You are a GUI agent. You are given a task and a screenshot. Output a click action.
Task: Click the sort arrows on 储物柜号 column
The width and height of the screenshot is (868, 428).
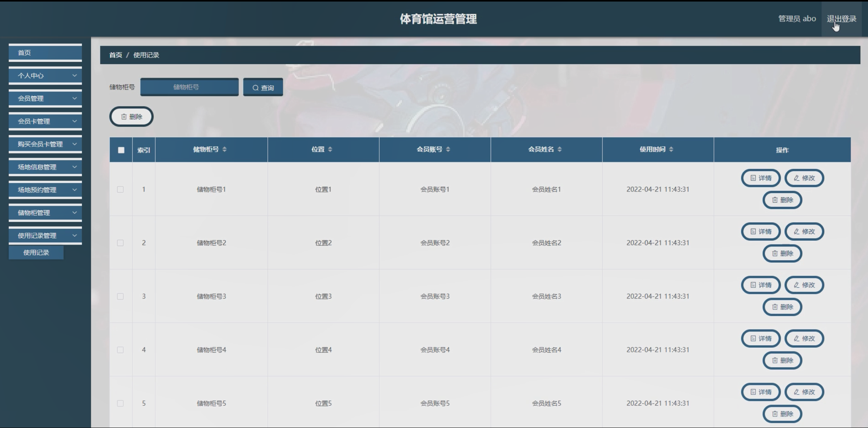224,149
